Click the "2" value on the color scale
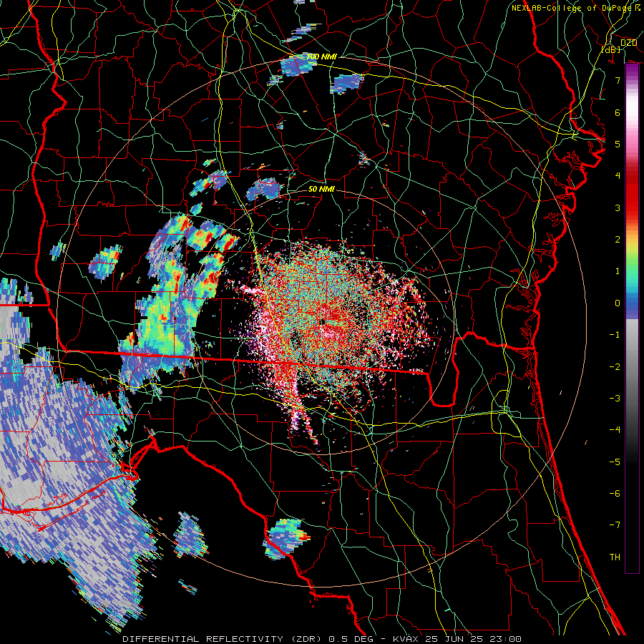Viewport: 644px width, 644px height. (618, 240)
